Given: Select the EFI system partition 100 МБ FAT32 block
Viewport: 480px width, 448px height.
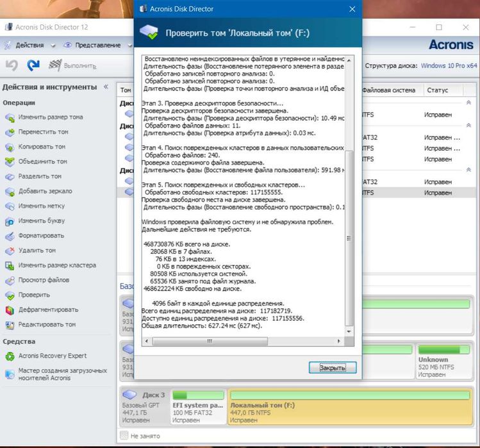Looking at the screenshot, I should point(198,407).
